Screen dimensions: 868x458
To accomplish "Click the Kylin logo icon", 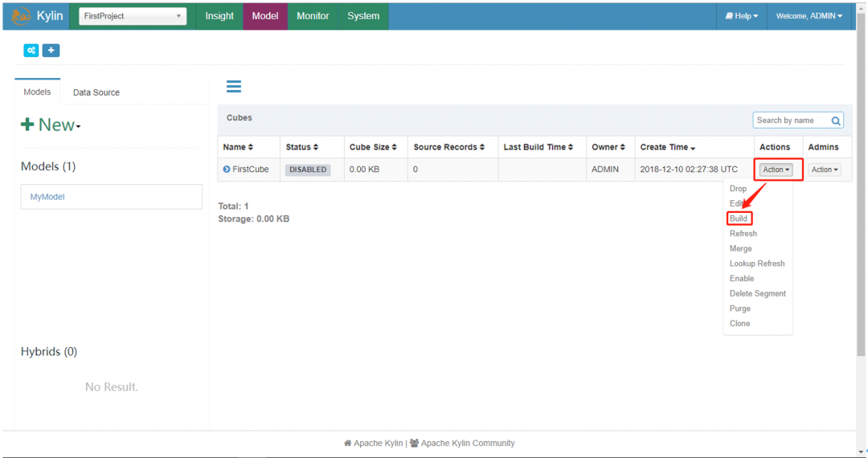I will tap(21, 16).
